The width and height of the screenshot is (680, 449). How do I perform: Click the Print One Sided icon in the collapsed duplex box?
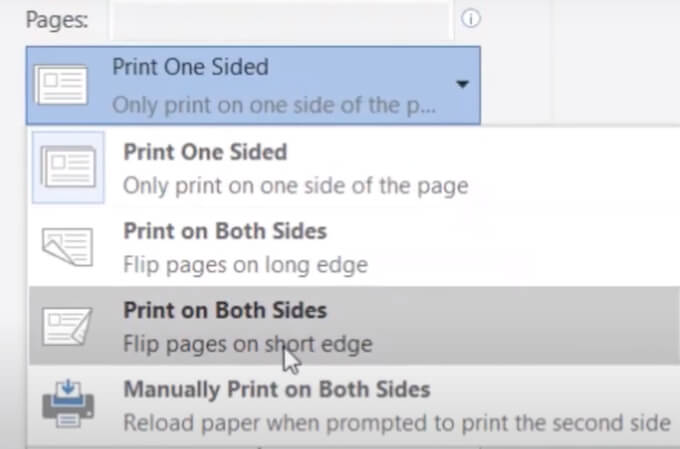click(62, 84)
